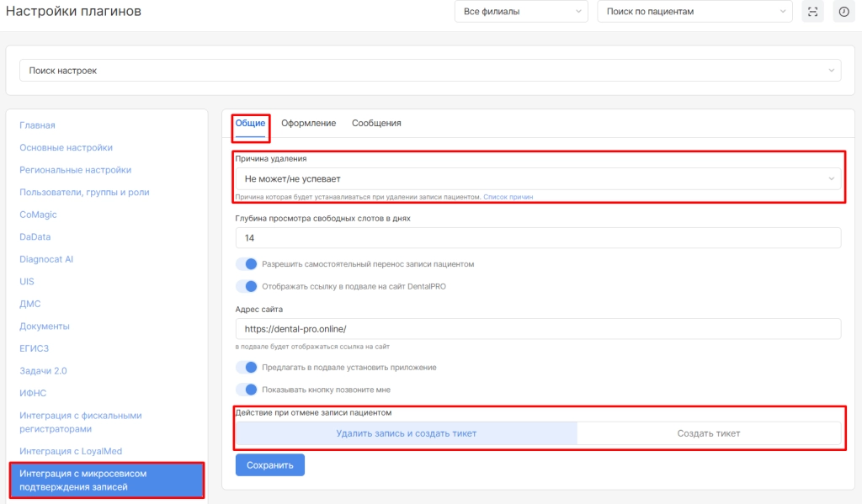Screen dimensions: 862x504
Task: Open the 'Список причин' link
Action: (x=508, y=197)
